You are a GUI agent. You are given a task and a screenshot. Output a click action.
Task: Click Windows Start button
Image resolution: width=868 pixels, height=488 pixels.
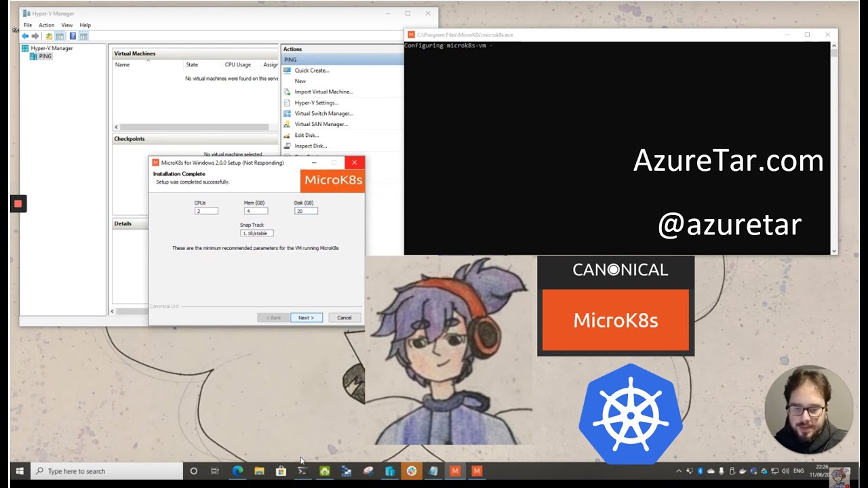pos(19,471)
